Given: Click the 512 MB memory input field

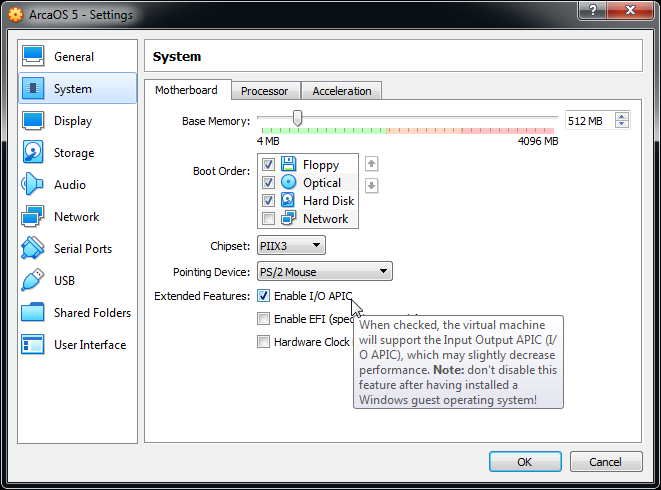Looking at the screenshot, I should [590, 121].
